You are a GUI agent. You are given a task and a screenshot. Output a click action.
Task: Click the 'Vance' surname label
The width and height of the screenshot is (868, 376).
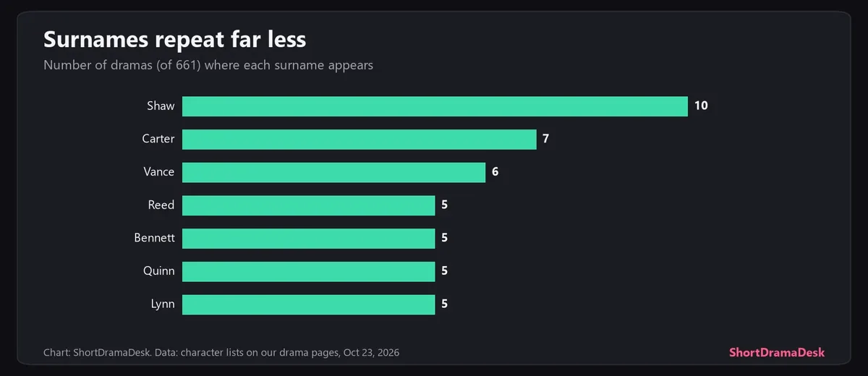[159, 172]
